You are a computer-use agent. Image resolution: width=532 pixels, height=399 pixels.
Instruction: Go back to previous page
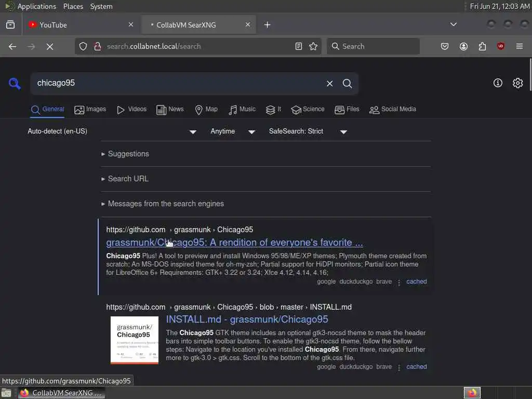pyautogui.click(x=12, y=46)
